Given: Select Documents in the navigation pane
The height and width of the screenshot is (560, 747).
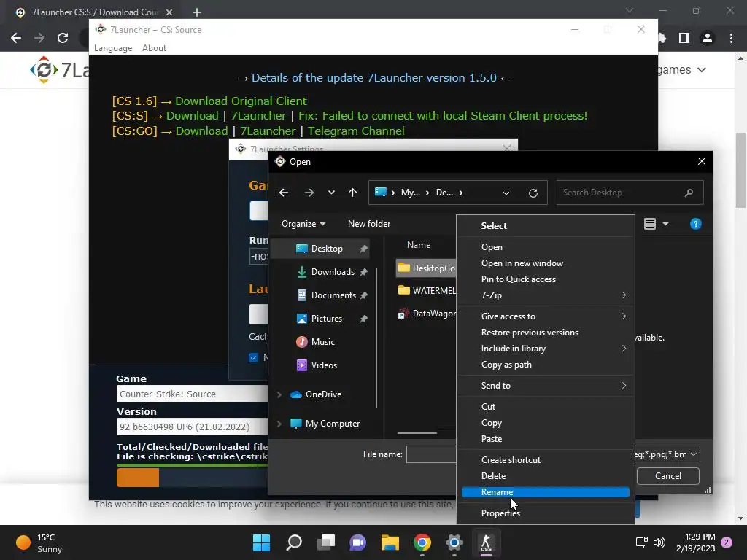Looking at the screenshot, I should pos(333,295).
